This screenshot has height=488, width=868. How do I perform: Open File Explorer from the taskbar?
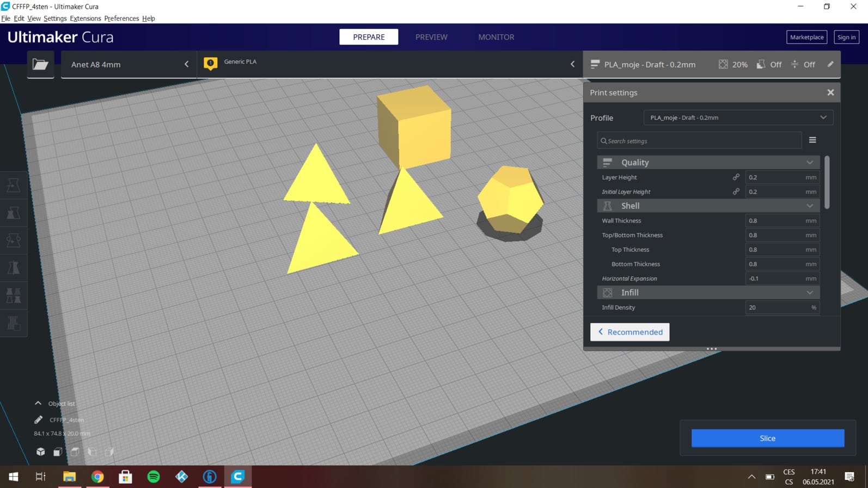(x=69, y=477)
